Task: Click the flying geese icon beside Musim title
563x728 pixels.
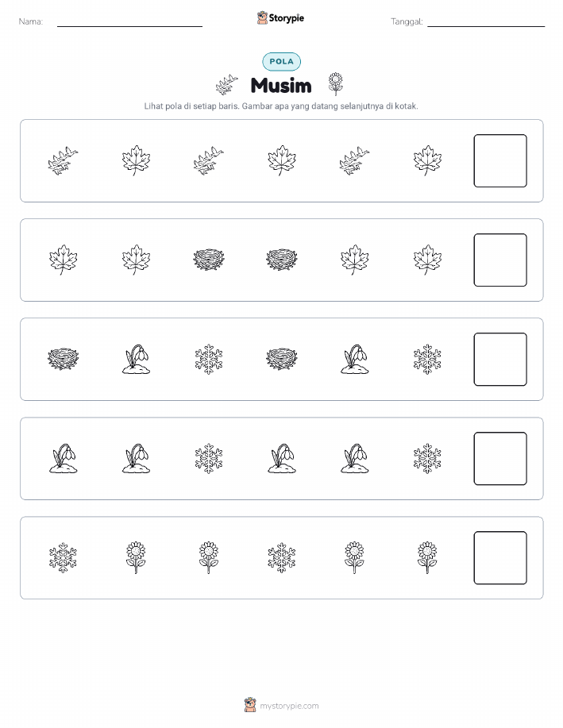Action: 226,84
